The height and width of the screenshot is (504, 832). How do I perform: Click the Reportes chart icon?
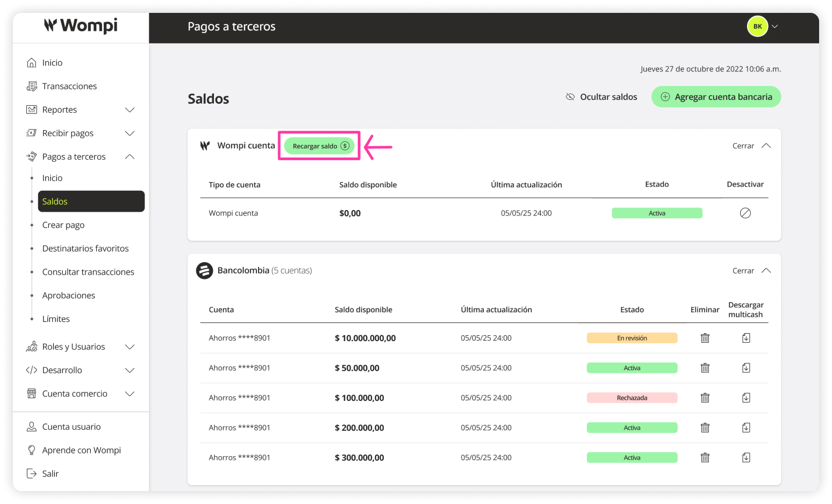(32, 110)
